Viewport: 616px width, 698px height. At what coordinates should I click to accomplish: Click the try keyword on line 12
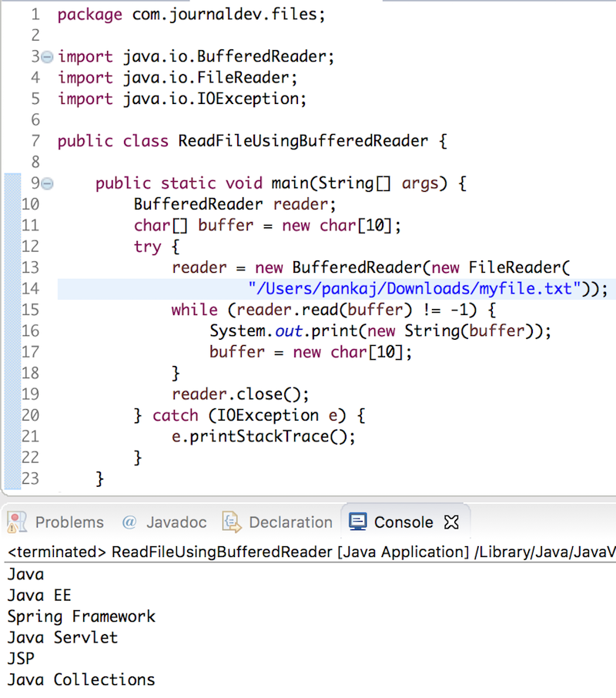pyautogui.click(x=147, y=247)
